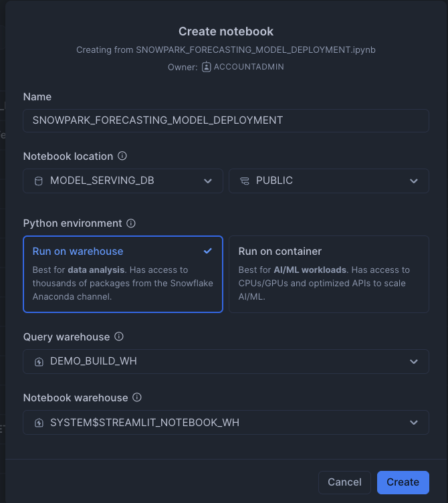Click the Run on warehouse checkmark

[x=208, y=251]
